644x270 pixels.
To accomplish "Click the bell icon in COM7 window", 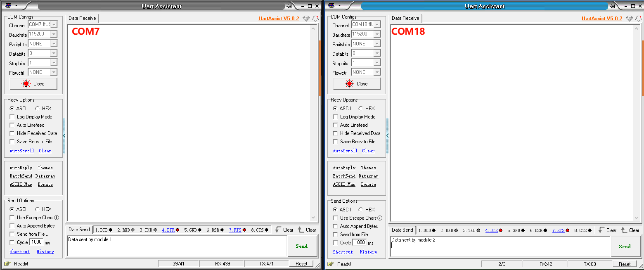I will coord(315,19).
